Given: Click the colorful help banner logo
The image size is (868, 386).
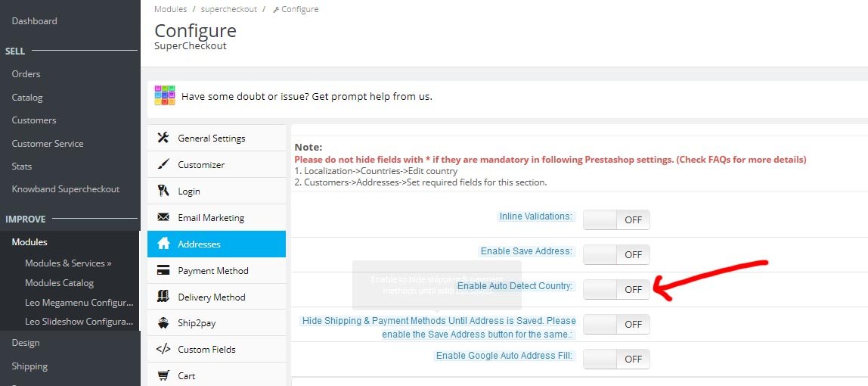Looking at the screenshot, I should pos(165,95).
